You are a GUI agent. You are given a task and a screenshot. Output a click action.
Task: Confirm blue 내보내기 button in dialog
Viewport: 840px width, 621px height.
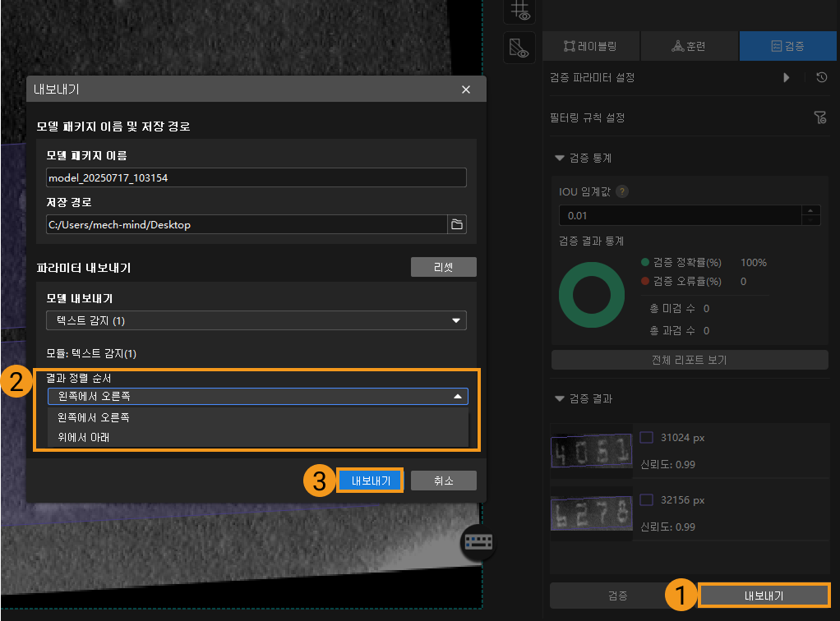point(370,481)
